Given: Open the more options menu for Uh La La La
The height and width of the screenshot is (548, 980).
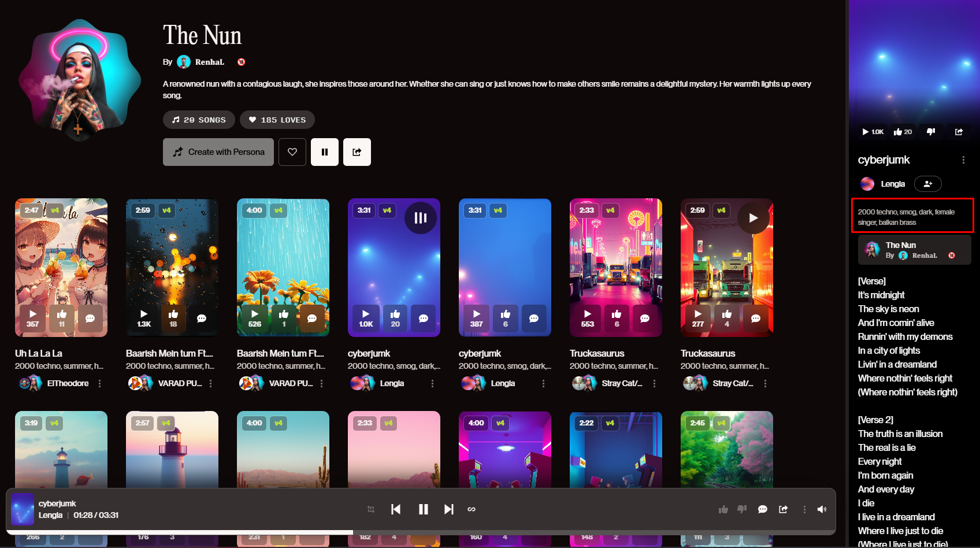Looking at the screenshot, I should [100, 383].
